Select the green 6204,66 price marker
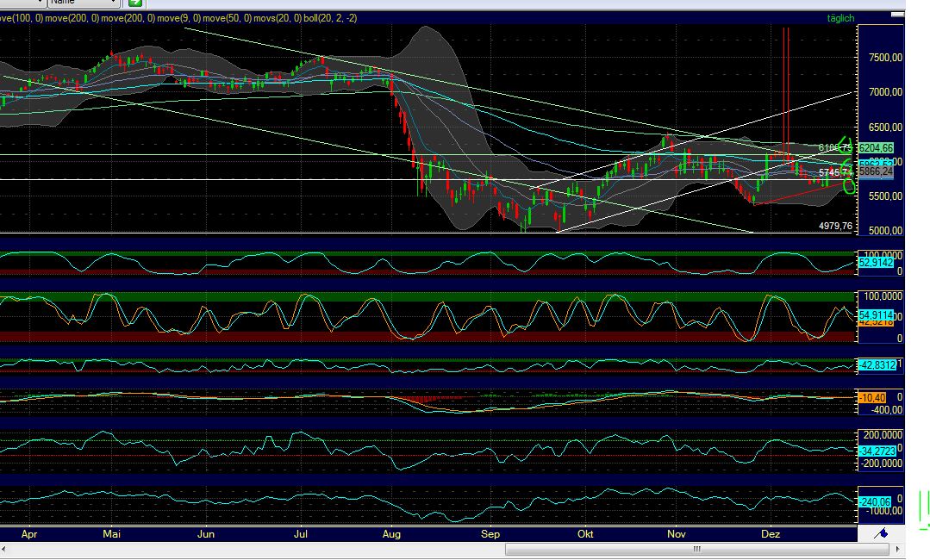 [877, 148]
